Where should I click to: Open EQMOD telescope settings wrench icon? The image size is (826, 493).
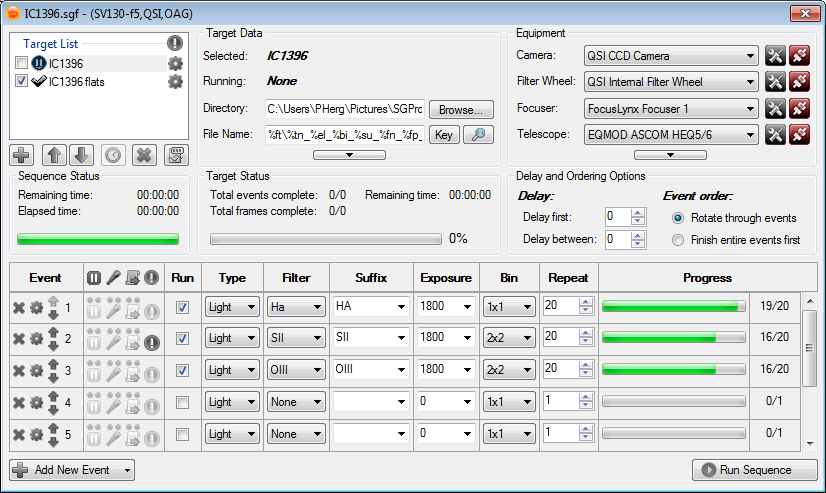pos(775,134)
